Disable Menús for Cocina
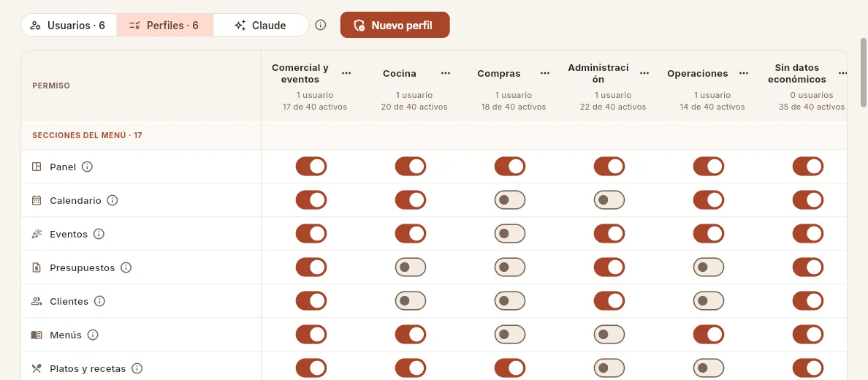 pyautogui.click(x=410, y=335)
